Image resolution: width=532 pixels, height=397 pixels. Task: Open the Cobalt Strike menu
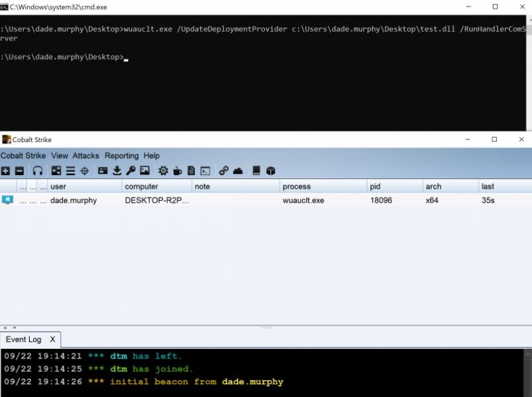pos(23,156)
